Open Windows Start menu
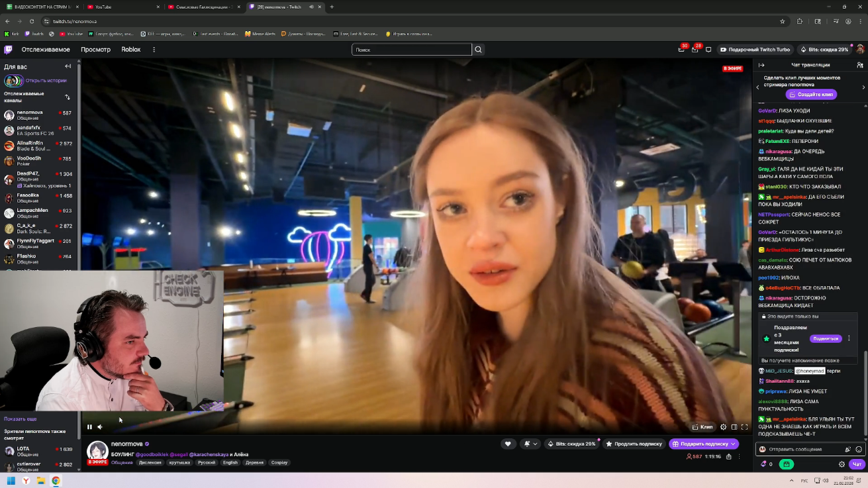868x488 pixels. coord(11,480)
